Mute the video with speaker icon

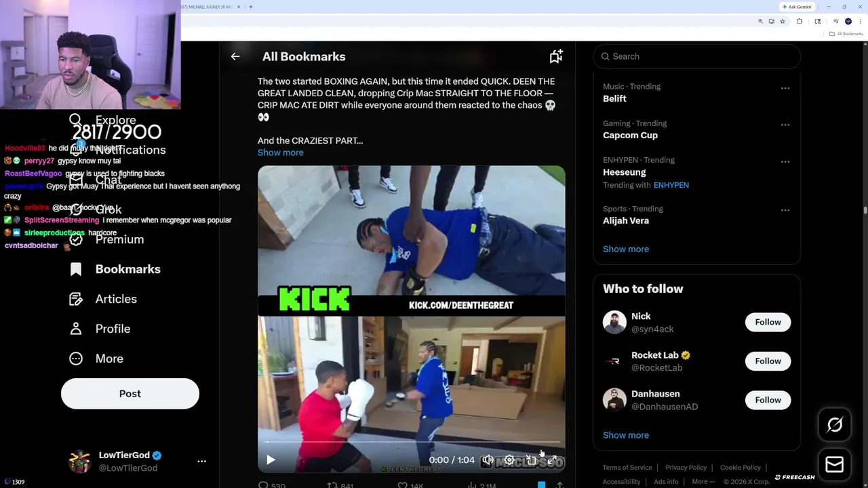[488, 460]
